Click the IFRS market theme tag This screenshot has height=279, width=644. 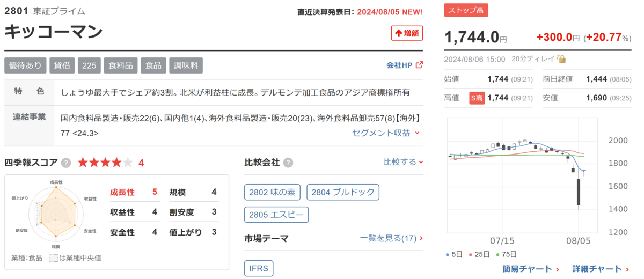click(x=259, y=268)
